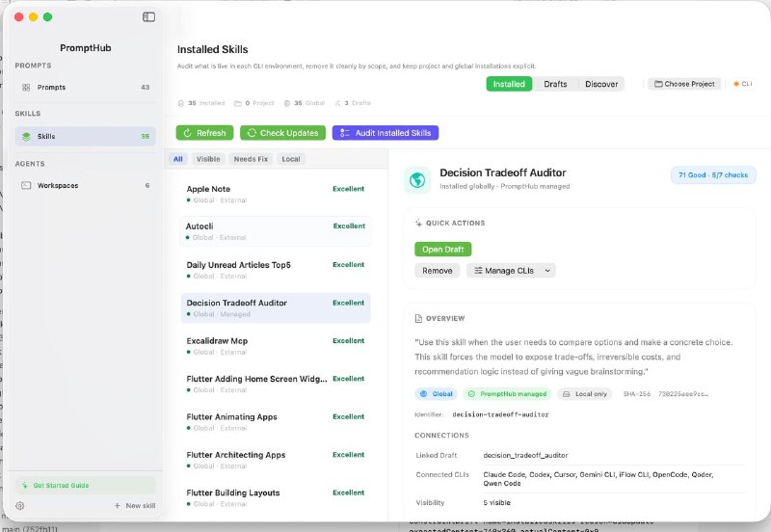Click the 5 visible visibility value
771x532 pixels.
coord(496,502)
